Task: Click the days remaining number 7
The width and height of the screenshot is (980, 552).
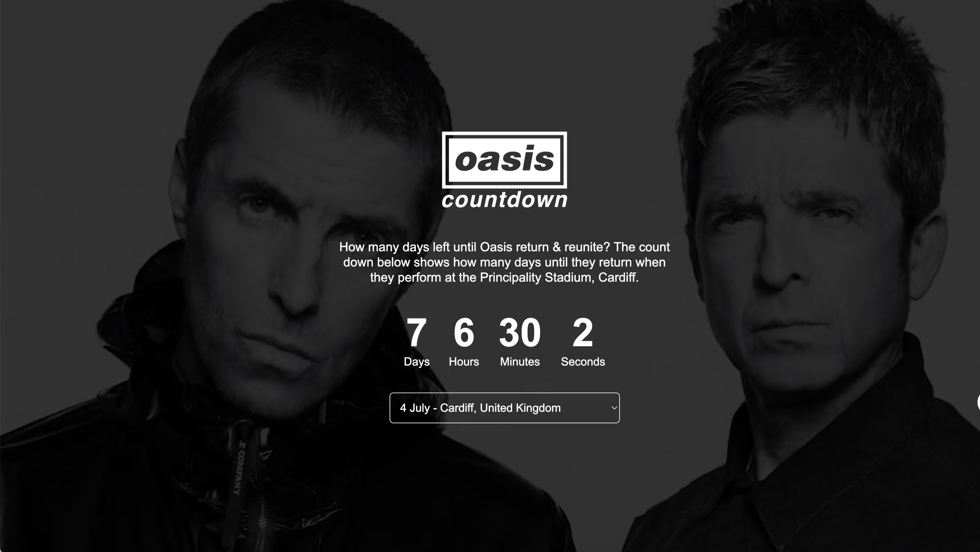Action: 417,333
